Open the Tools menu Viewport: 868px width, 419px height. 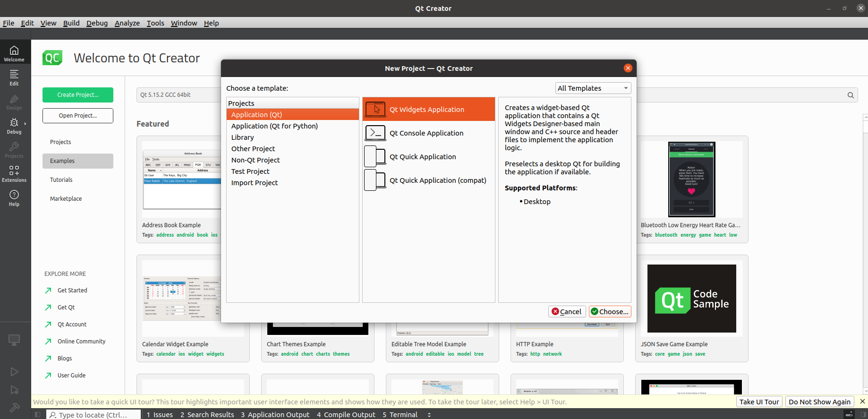pyautogui.click(x=155, y=23)
